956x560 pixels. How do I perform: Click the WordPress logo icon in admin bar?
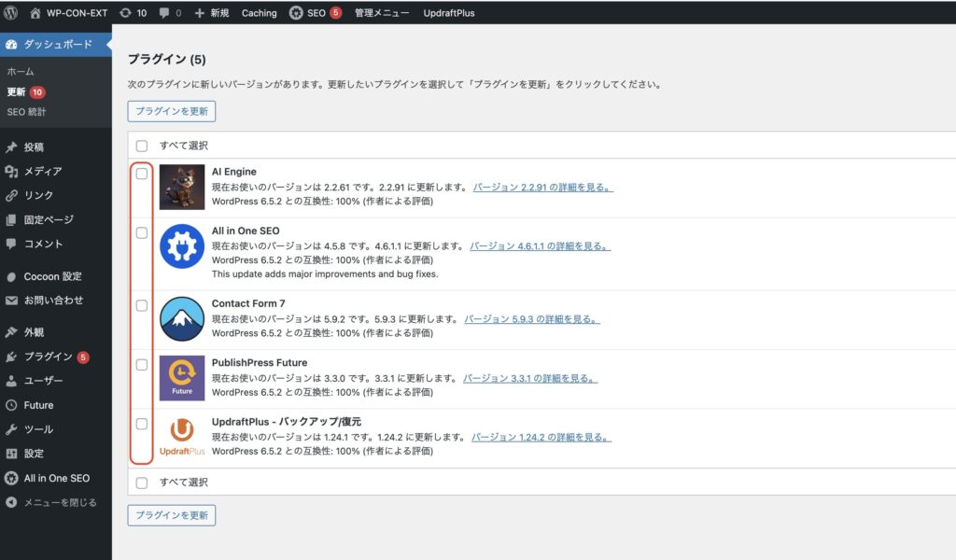click(x=12, y=13)
